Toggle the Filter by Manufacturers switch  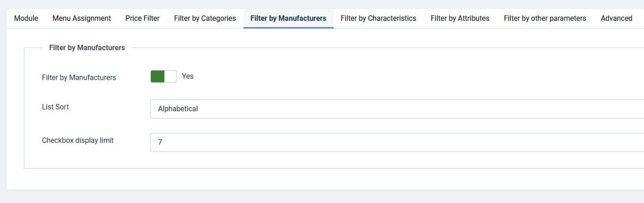tap(163, 76)
